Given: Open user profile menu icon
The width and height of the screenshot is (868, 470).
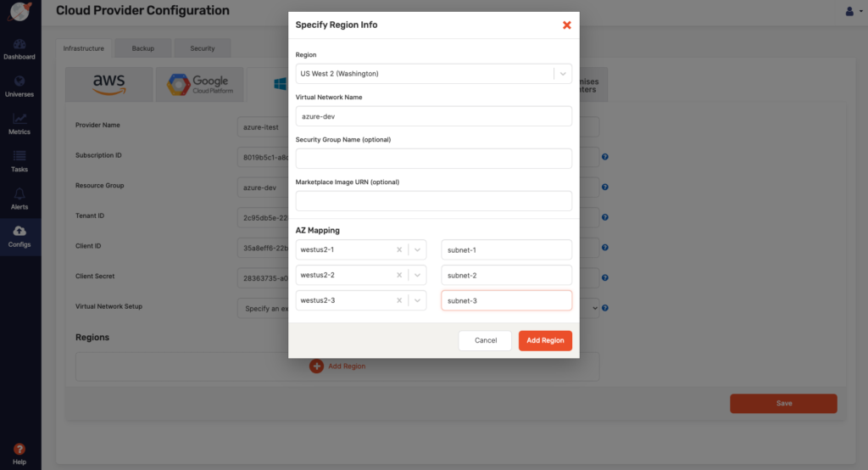Looking at the screenshot, I should click(x=850, y=11).
